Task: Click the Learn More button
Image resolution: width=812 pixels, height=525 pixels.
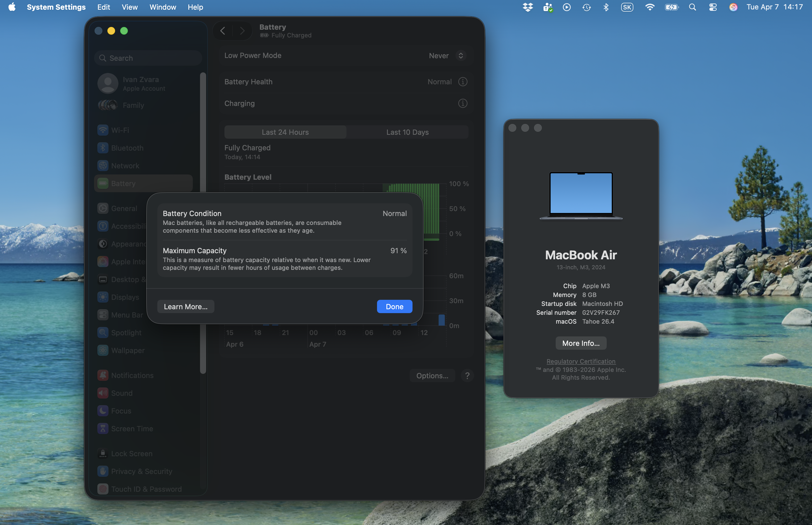Action: pyautogui.click(x=186, y=306)
